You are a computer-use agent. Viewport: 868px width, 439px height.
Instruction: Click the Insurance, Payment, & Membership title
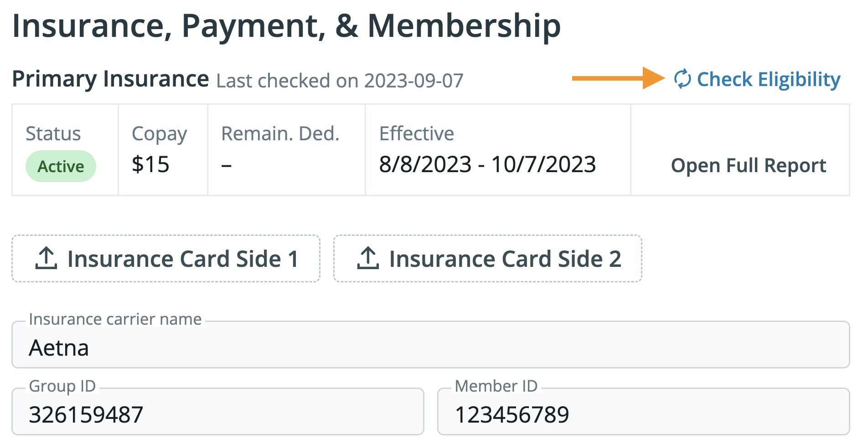[286, 26]
